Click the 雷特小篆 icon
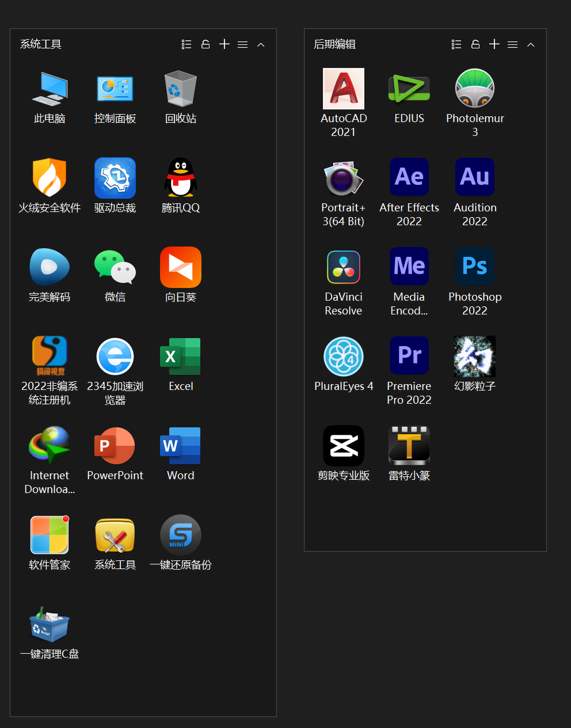This screenshot has width=571, height=728. click(409, 446)
